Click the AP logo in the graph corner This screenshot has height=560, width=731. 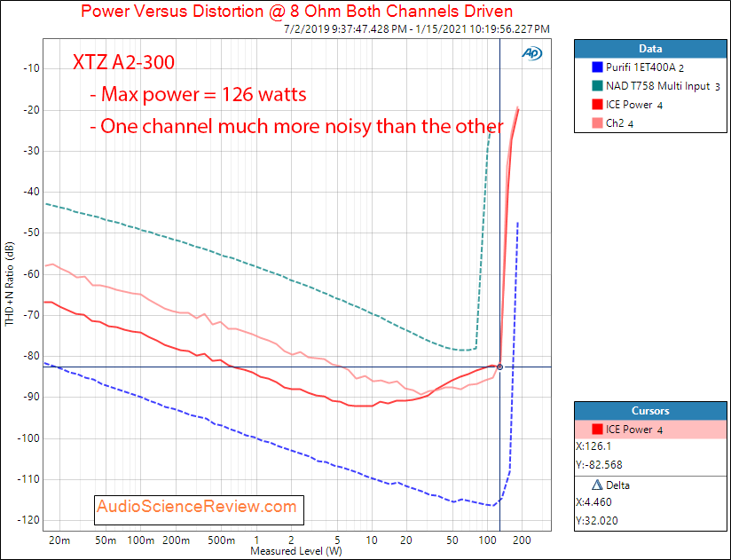coord(532,53)
